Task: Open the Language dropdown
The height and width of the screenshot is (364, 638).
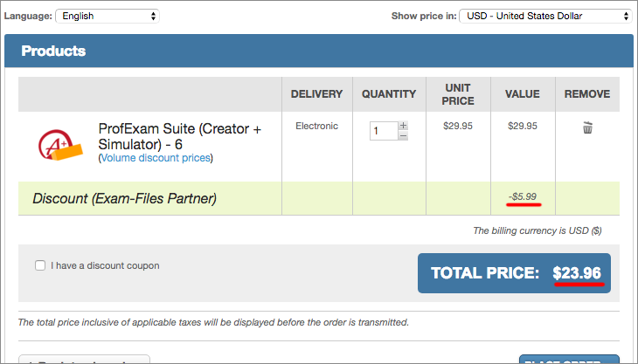Action: [107, 16]
